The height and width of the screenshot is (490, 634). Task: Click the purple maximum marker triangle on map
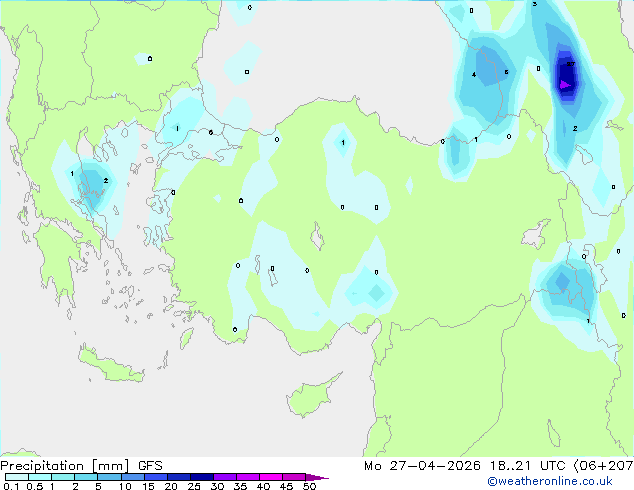coord(565,84)
